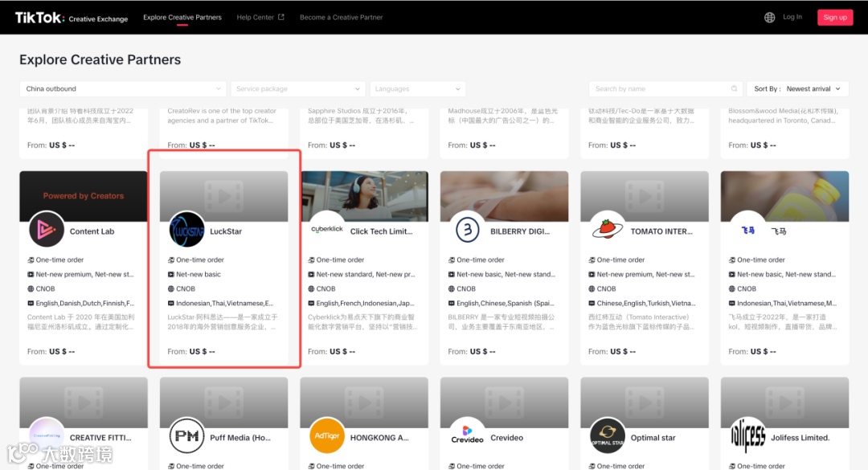Click the Sign up button
The height and width of the screenshot is (470, 868).
coord(835,17)
